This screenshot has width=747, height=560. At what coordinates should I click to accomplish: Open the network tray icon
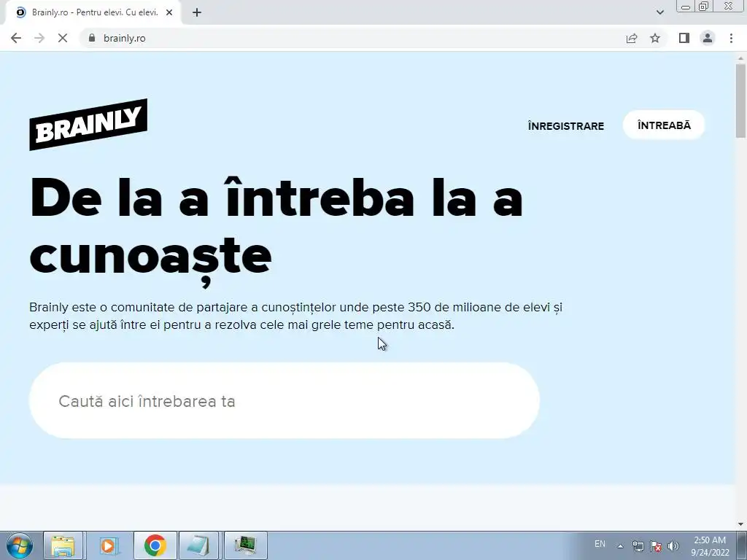pyautogui.click(x=638, y=546)
